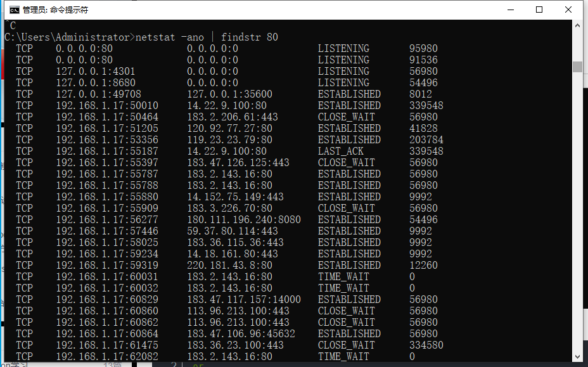Click the LAST_ACK state entry
Viewport: 588px width, 367px height.
tap(341, 151)
